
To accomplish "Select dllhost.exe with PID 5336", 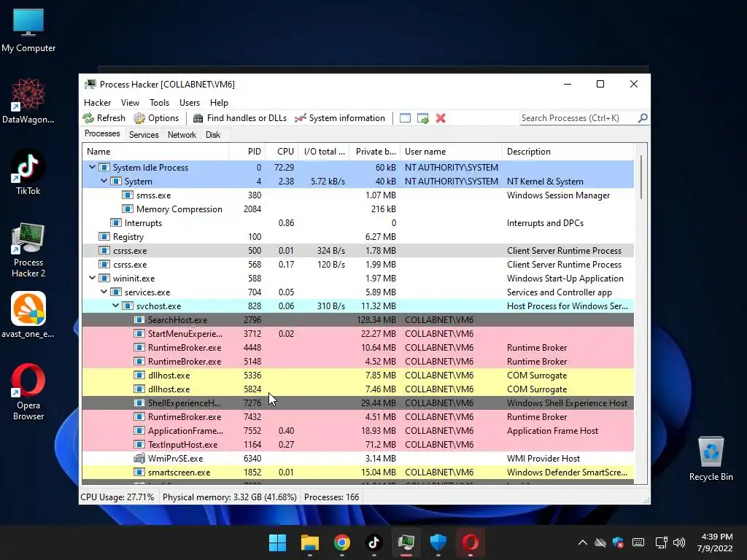I will (x=357, y=376).
